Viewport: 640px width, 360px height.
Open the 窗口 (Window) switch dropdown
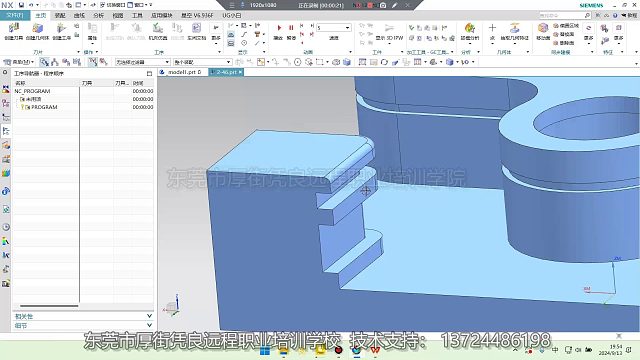[138, 5]
